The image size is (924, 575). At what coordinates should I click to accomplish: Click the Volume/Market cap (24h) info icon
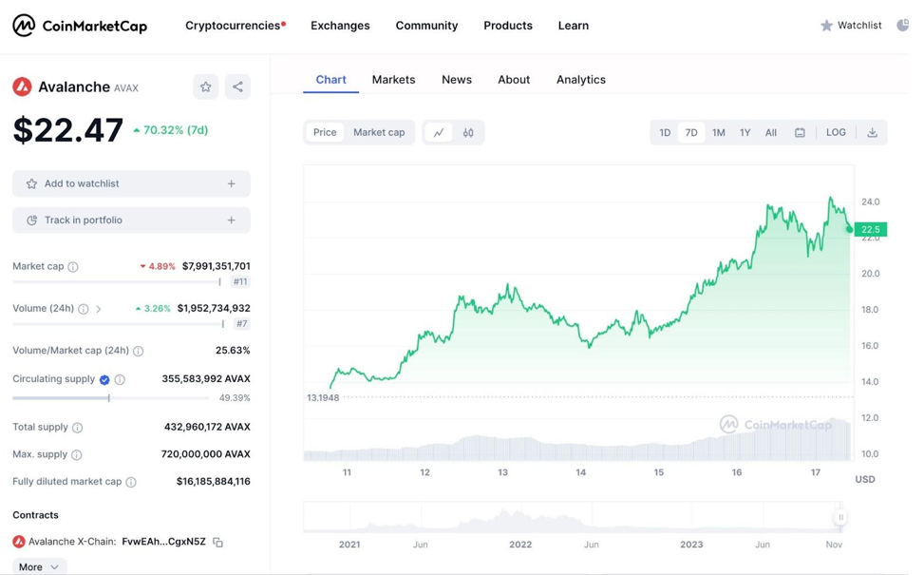[139, 351]
